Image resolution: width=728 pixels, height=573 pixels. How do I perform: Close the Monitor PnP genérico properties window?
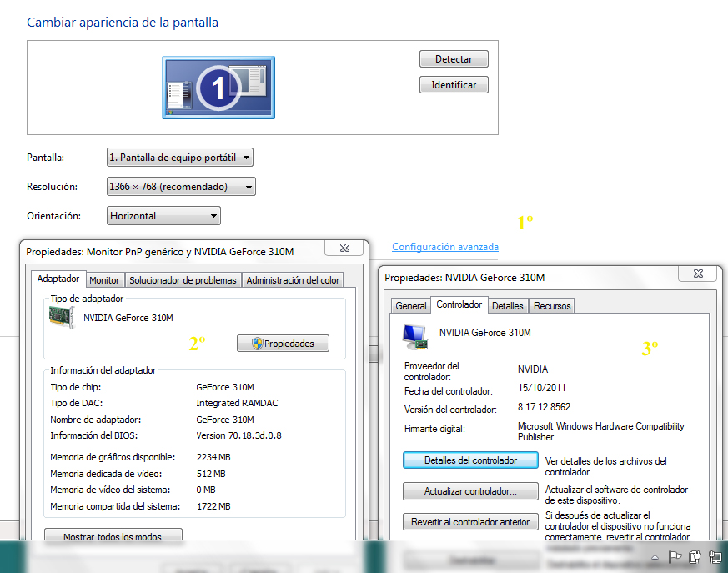click(x=344, y=248)
